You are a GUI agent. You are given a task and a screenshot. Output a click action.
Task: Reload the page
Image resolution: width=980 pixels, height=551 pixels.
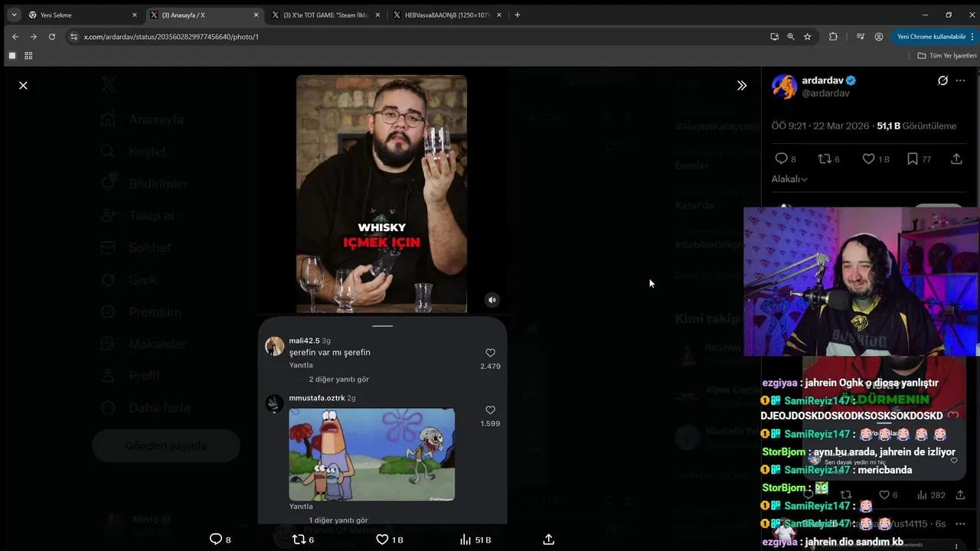[52, 37]
